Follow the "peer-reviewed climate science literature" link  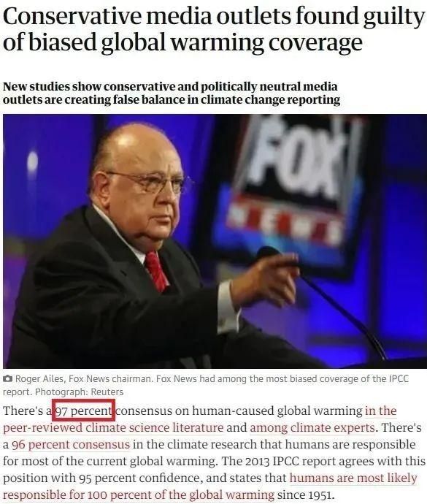tap(113, 428)
